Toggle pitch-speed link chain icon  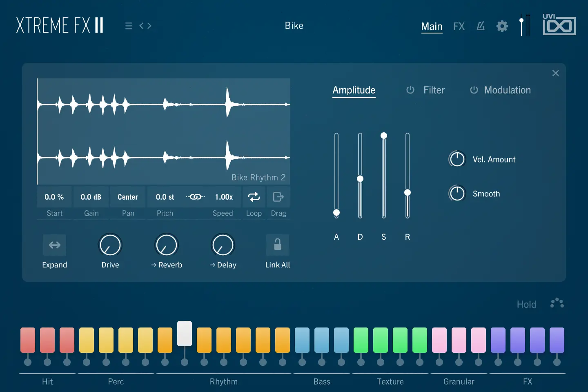[x=196, y=197]
